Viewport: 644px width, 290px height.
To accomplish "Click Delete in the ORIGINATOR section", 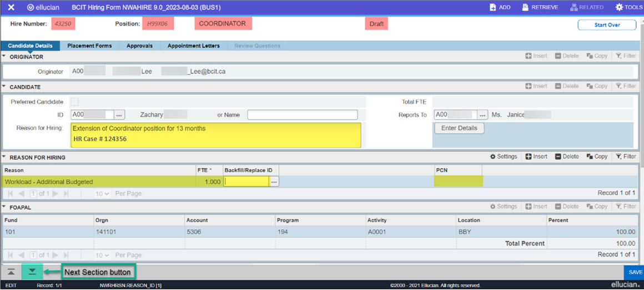I will tap(567, 56).
